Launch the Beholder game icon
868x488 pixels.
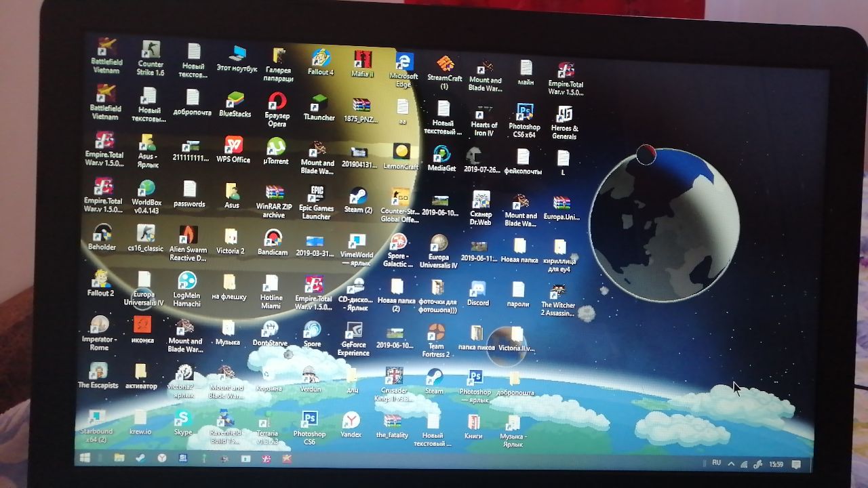pos(102,237)
